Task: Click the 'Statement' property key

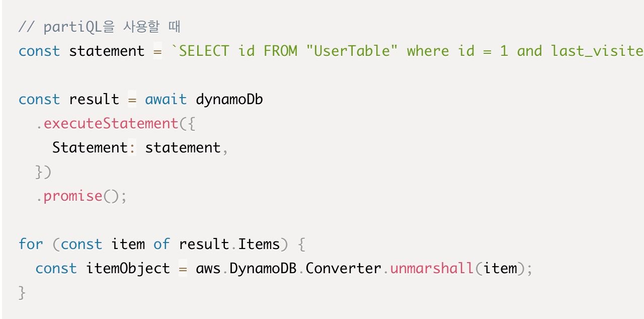Action: coord(90,148)
